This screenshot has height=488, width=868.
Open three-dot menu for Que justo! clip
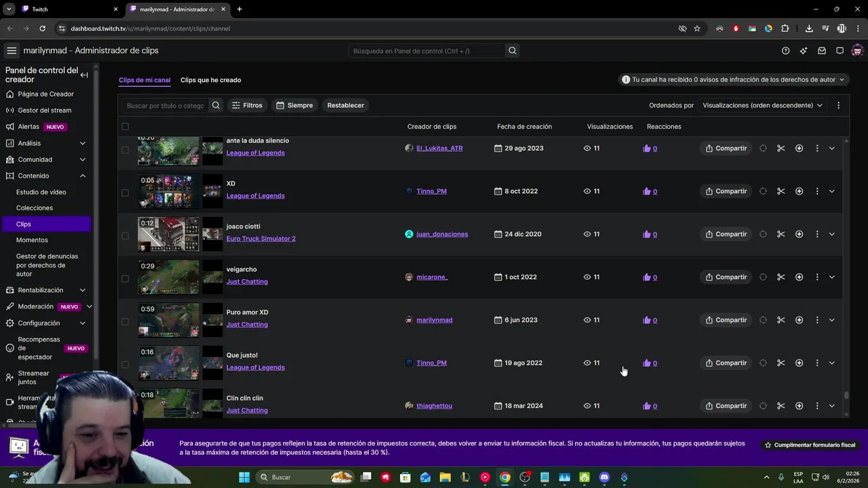pyautogui.click(x=817, y=363)
